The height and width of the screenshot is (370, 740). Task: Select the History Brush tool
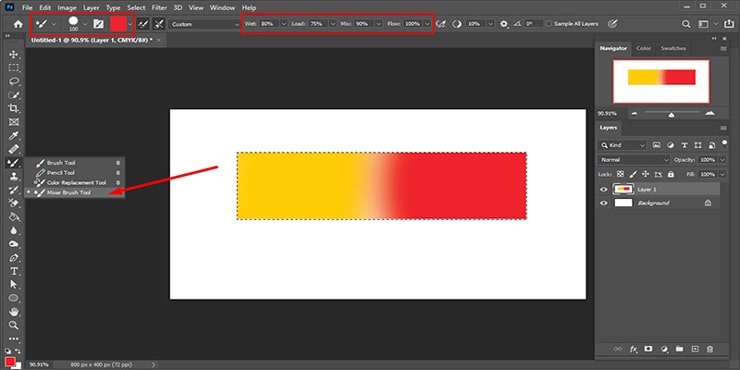pos(14,190)
